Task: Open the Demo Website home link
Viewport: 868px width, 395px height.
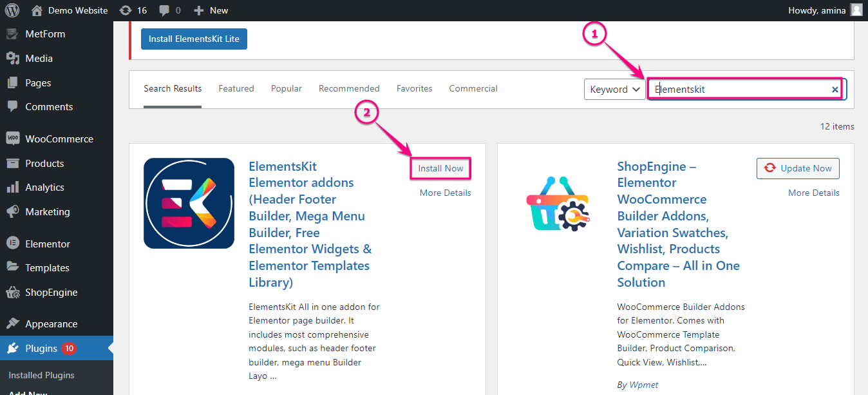Action: pos(70,10)
